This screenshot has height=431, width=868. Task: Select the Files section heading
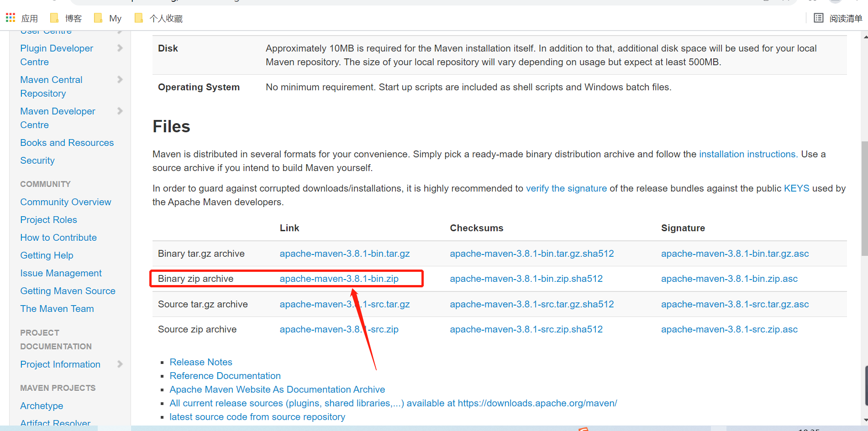(171, 126)
